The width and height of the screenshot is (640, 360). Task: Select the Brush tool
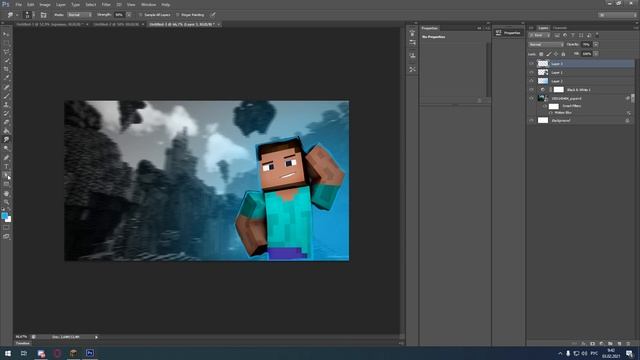(6, 96)
